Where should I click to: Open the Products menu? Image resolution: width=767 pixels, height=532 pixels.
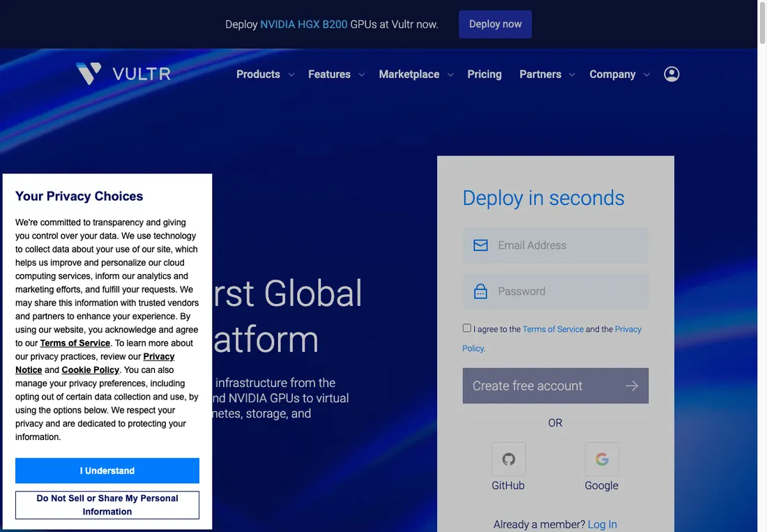[x=258, y=75]
